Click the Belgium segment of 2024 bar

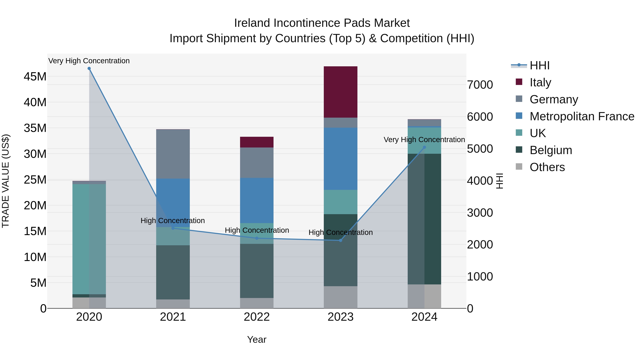(424, 219)
